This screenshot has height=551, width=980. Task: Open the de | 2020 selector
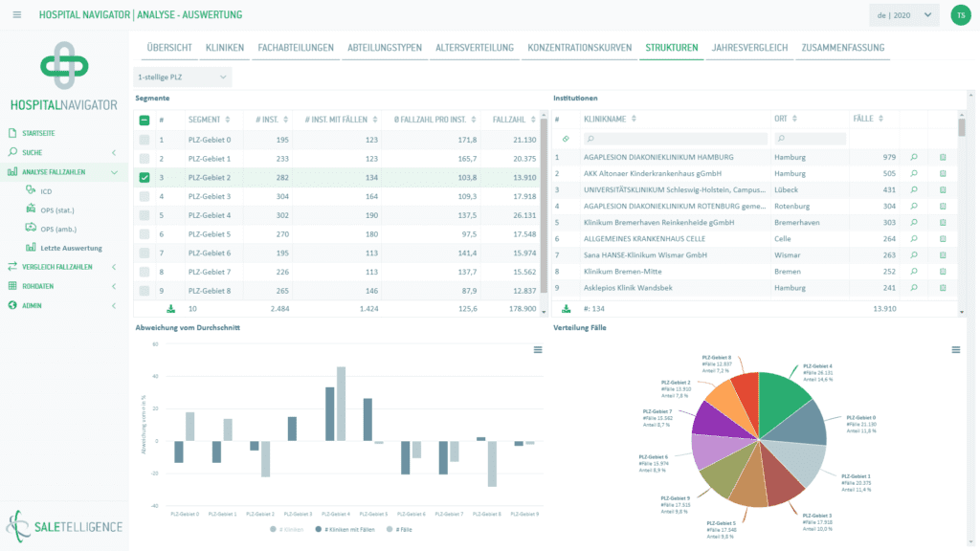pyautogui.click(x=902, y=15)
